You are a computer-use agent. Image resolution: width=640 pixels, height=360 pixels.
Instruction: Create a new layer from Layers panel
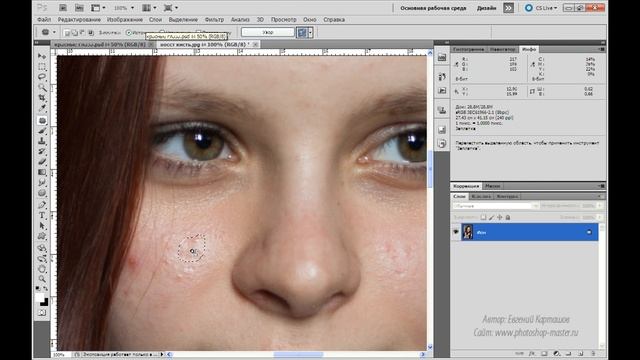click(580, 353)
